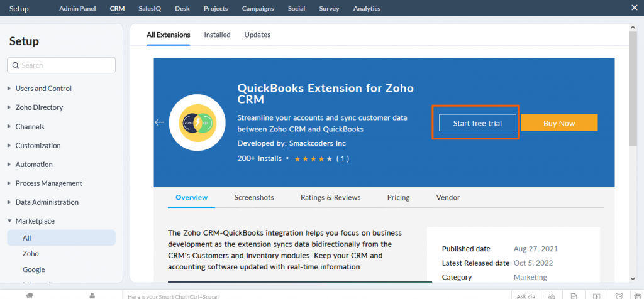Open Survey in top navigation
Screen dimensions: 644x299
tap(330, 8)
